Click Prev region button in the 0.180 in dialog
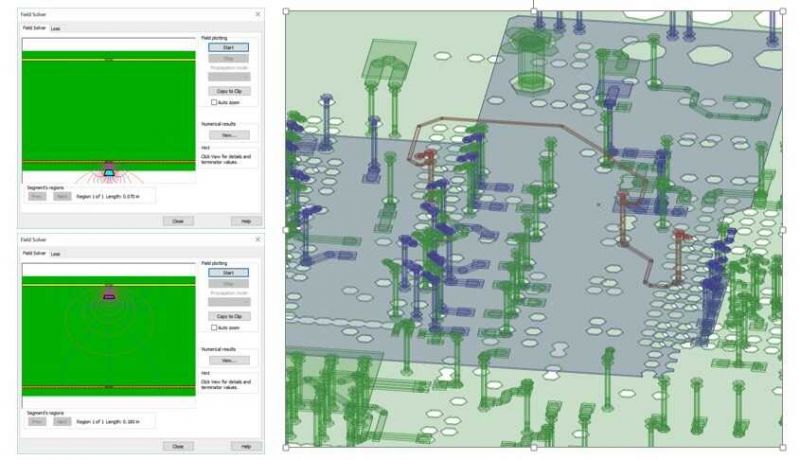The image size is (800, 460). pyautogui.click(x=37, y=422)
